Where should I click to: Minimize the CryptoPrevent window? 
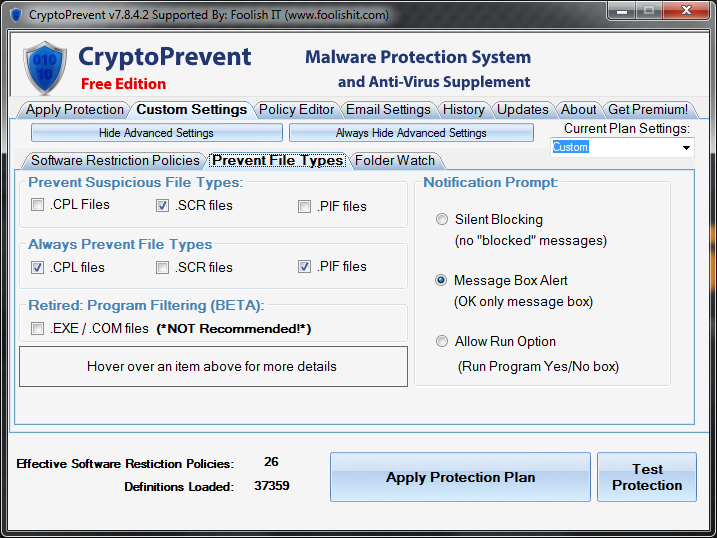coord(622,11)
